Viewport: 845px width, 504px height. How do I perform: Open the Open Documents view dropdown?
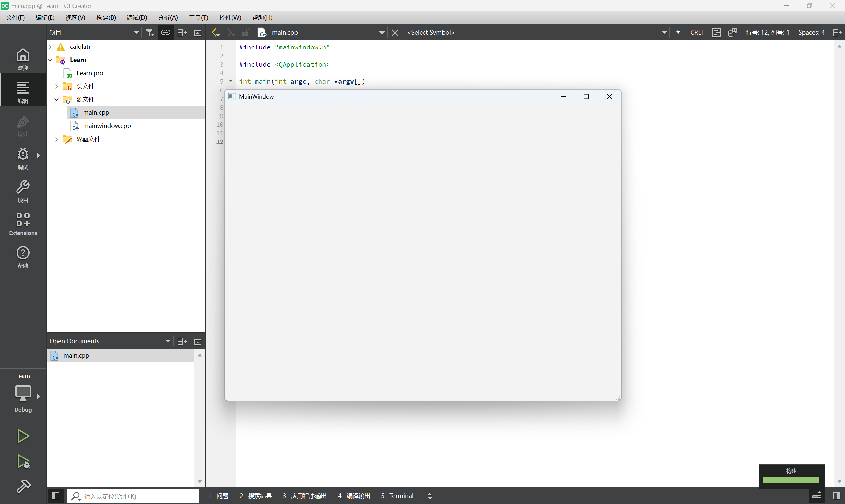pos(110,341)
